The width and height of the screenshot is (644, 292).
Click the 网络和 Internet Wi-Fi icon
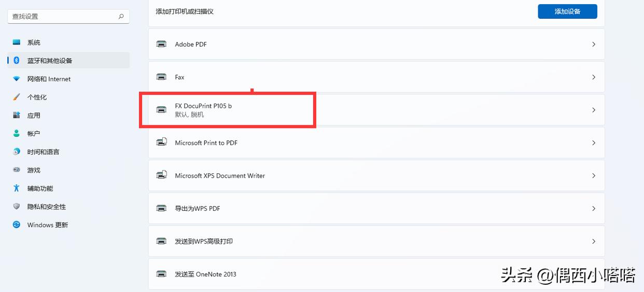[x=17, y=79]
